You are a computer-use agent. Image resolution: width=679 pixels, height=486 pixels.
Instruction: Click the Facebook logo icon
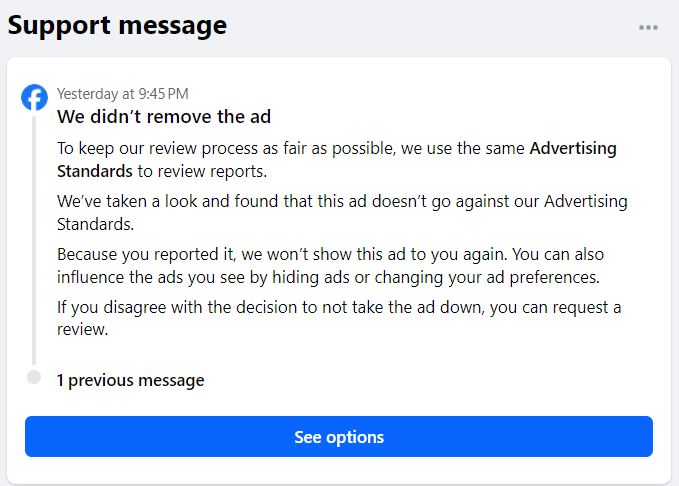pyautogui.click(x=35, y=97)
